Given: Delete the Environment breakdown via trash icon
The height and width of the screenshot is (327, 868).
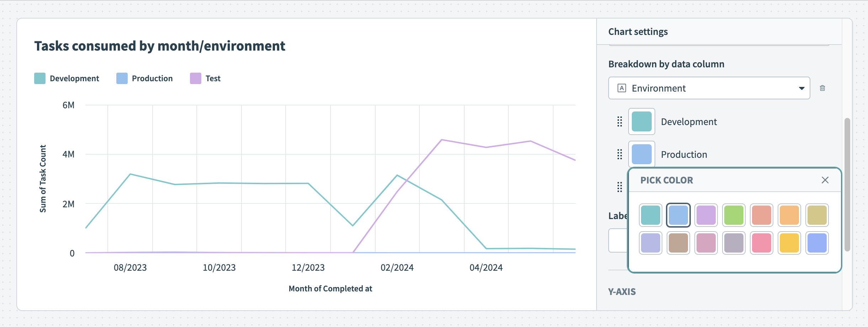Looking at the screenshot, I should coord(823,88).
